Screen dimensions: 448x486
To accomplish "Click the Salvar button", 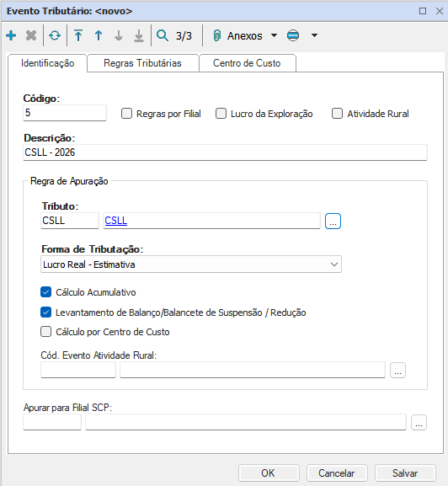I will click(405, 473).
